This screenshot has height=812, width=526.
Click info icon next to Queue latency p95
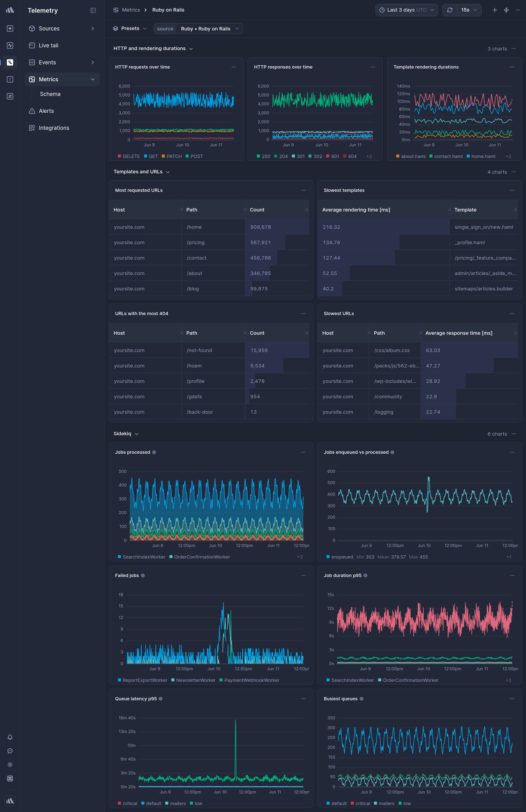161,699
